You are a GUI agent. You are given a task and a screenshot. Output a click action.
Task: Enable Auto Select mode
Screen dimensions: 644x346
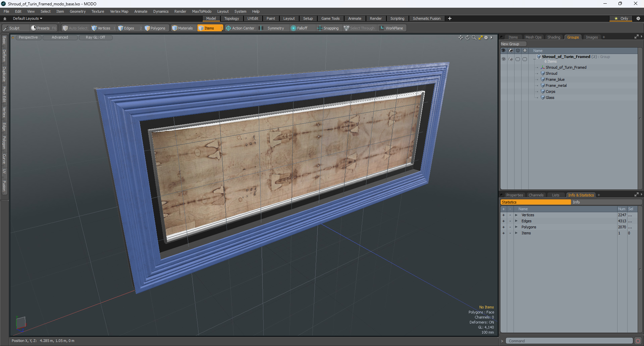tap(75, 28)
